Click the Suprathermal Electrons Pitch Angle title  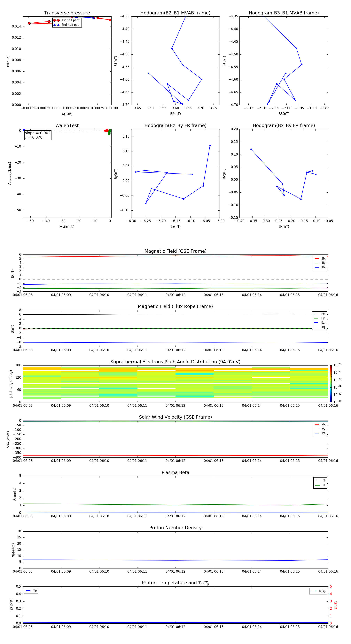click(175, 362)
